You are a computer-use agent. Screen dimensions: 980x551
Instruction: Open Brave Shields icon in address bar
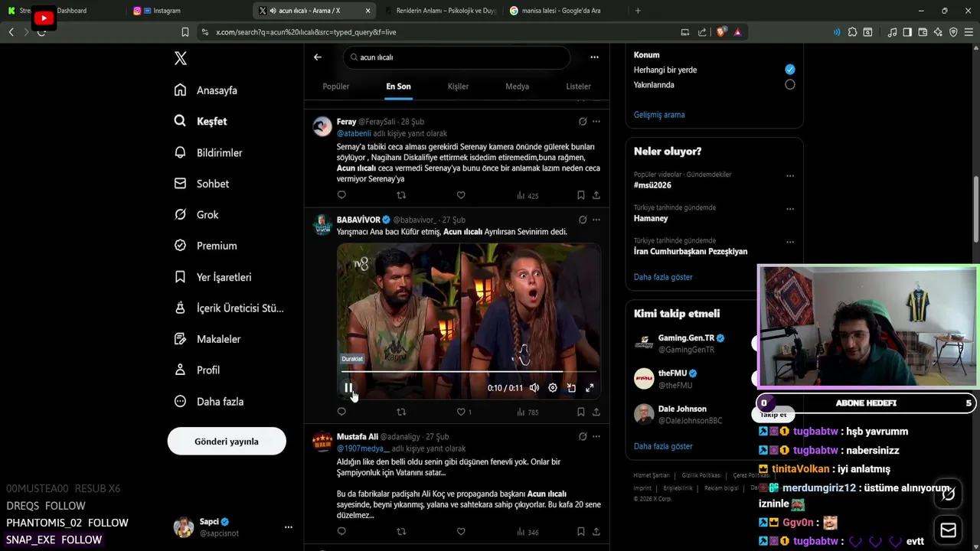pos(720,32)
